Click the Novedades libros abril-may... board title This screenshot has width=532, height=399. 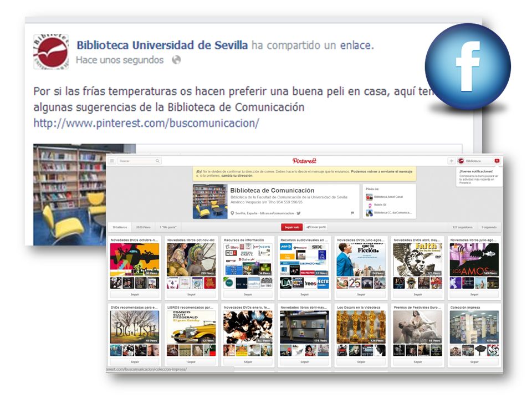click(304, 308)
